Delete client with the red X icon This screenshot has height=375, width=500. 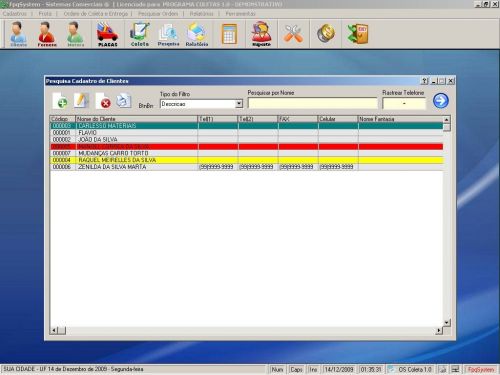pos(103,101)
